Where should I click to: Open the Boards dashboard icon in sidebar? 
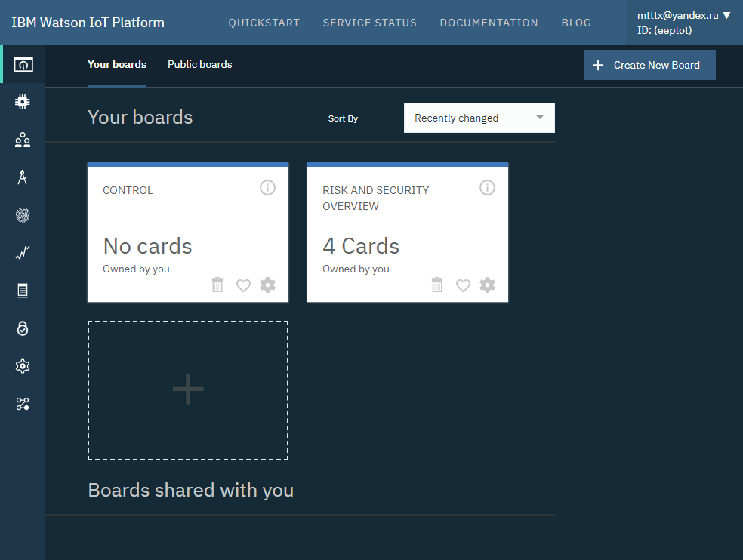pyautogui.click(x=23, y=64)
